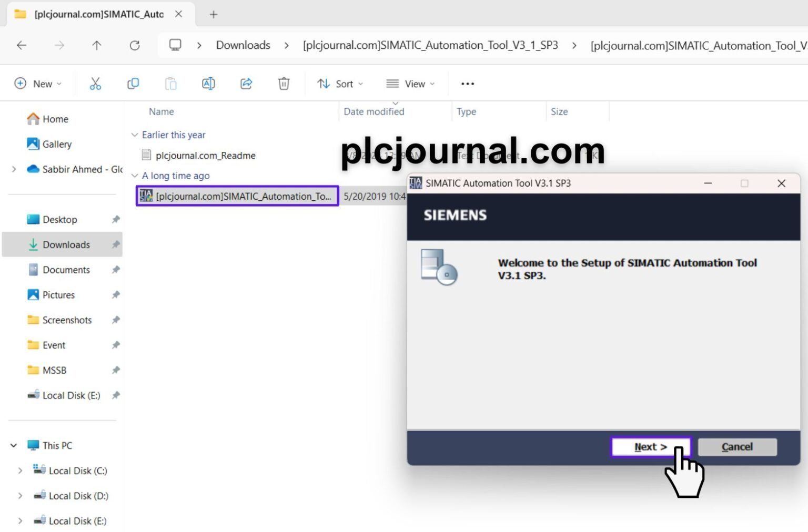Collapse the This PC tree node
Screen dimensions: 808x532
click(x=14, y=445)
